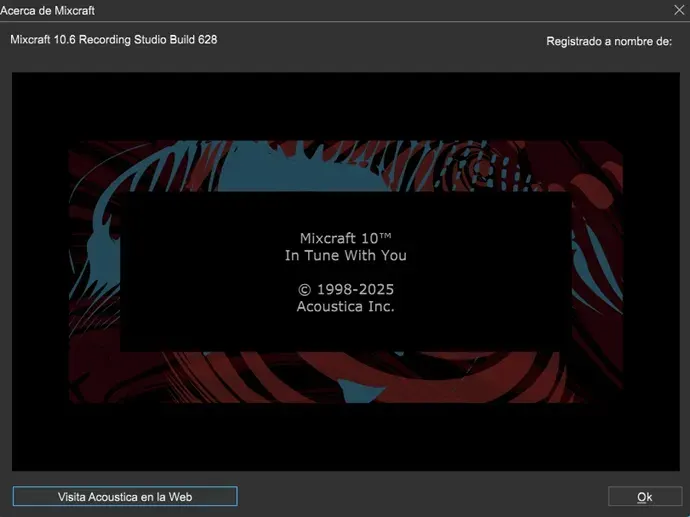Confirm the dialog with the Ok button
The width and height of the screenshot is (690, 517).
pos(645,496)
